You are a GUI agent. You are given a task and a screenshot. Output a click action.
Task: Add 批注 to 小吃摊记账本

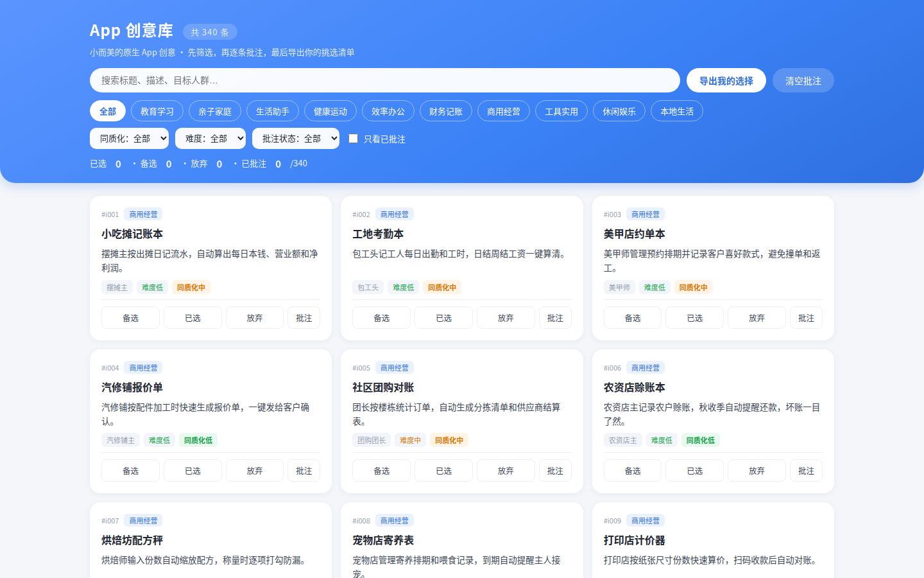point(304,318)
